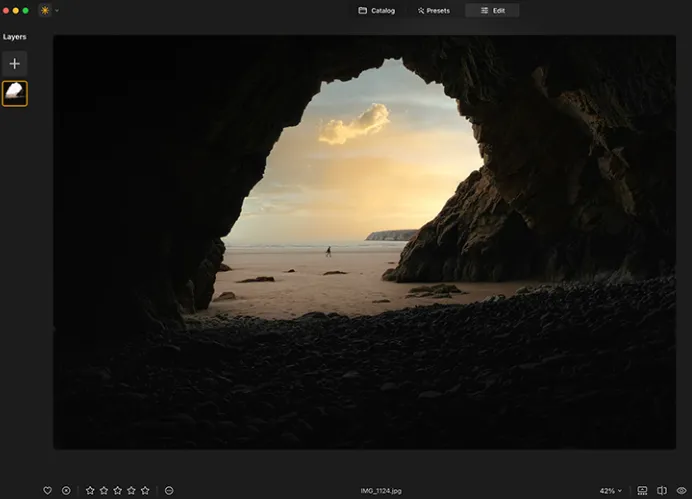Clear the rating using the minus circle icon
The height and width of the screenshot is (499, 692).
[x=169, y=491]
